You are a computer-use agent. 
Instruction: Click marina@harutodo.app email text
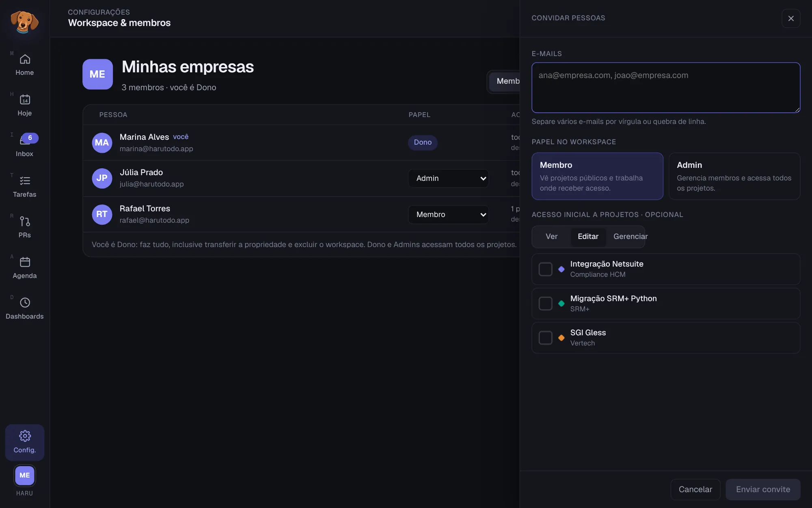[x=156, y=149]
